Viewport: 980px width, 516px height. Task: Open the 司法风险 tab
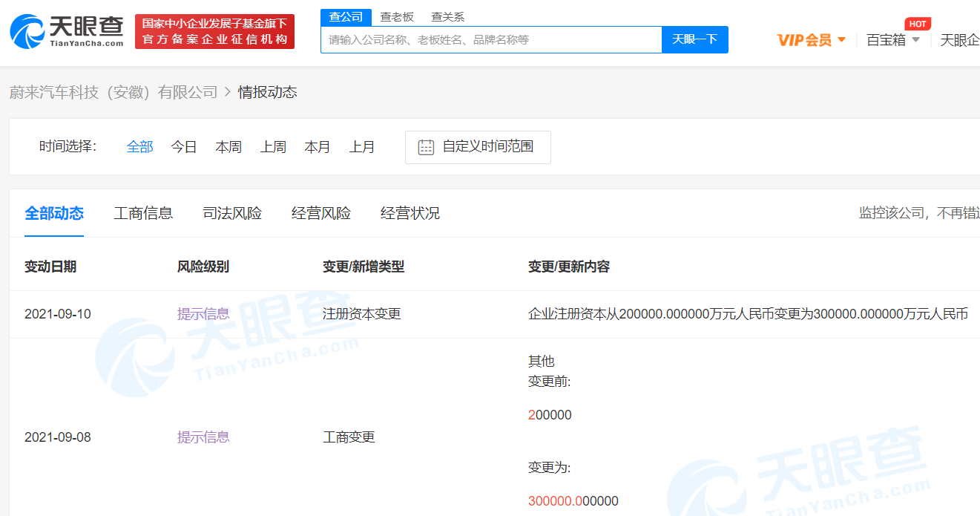click(232, 214)
